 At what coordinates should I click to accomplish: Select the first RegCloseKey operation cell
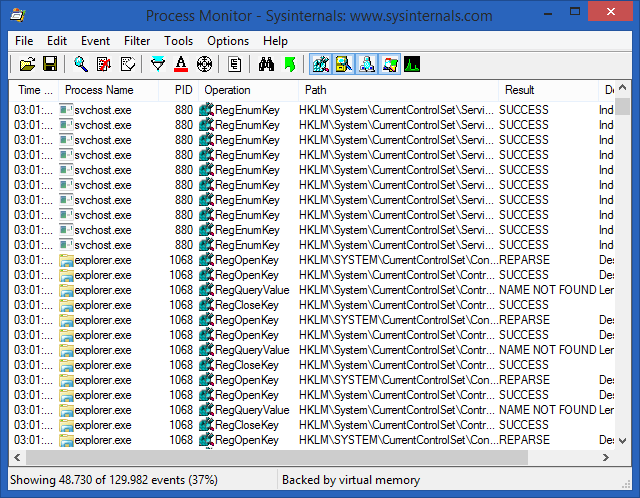click(x=247, y=305)
